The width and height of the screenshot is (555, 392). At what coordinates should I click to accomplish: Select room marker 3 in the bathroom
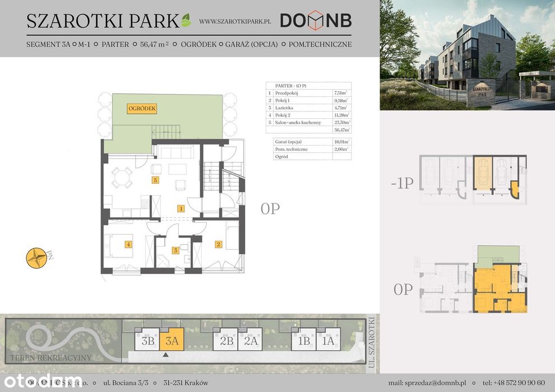175,251
